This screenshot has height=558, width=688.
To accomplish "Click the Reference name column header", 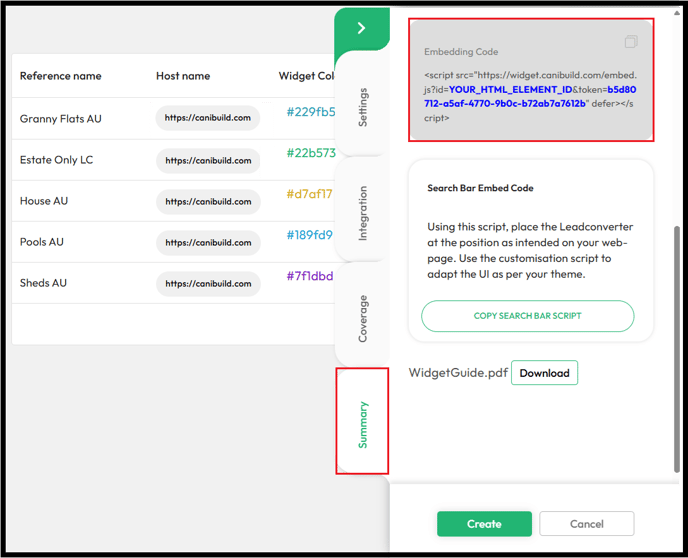I will point(61,76).
